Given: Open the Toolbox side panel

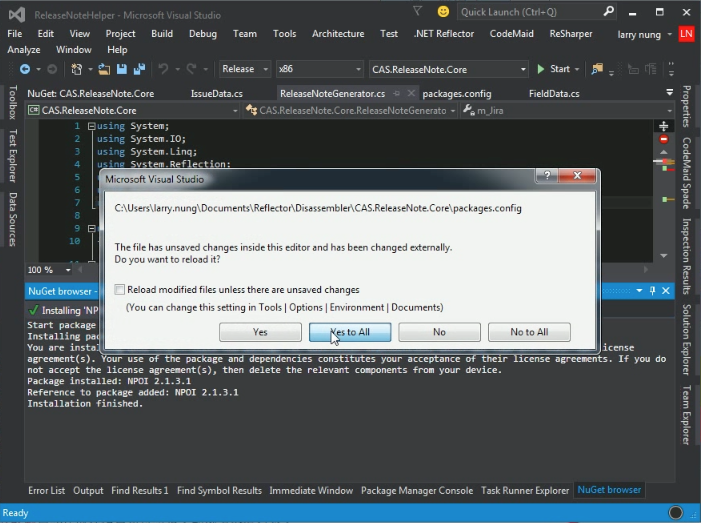Looking at the screenshot, I should click(13, 102).
